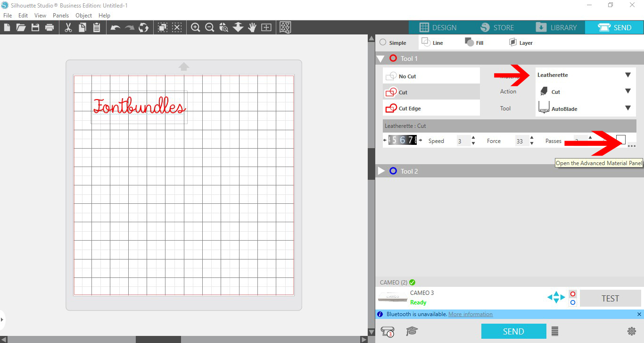
Task: Click the Fit to Window icon
Action: (266, 27)
